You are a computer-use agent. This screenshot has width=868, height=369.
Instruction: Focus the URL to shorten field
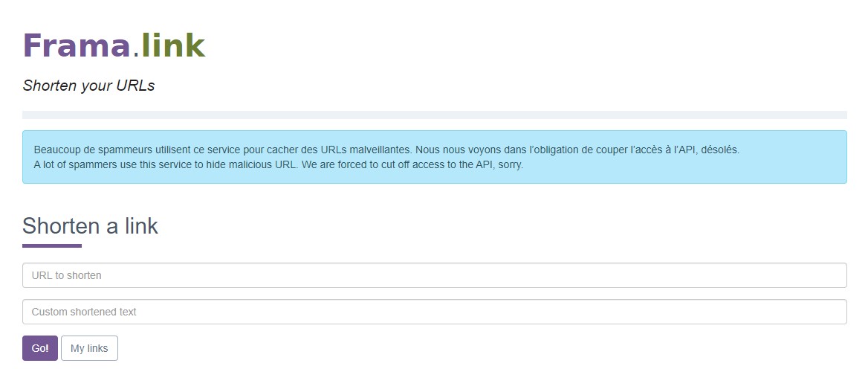click(435, 275)
